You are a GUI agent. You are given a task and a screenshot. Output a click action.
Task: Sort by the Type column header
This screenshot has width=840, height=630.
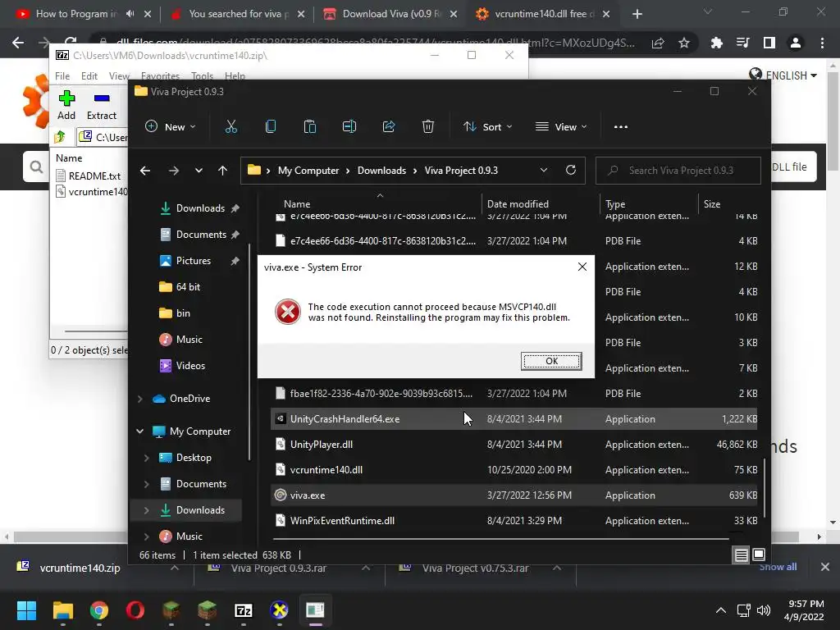click(615, 204)
